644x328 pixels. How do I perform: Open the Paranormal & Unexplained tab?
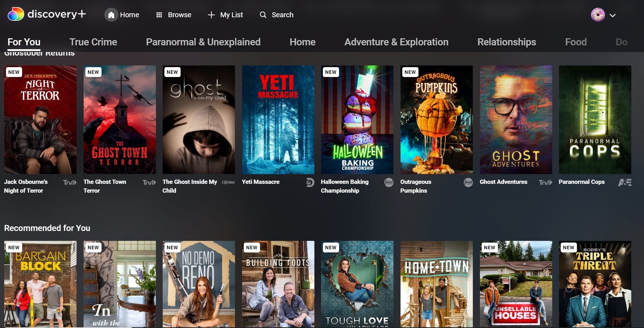point(203,42)
